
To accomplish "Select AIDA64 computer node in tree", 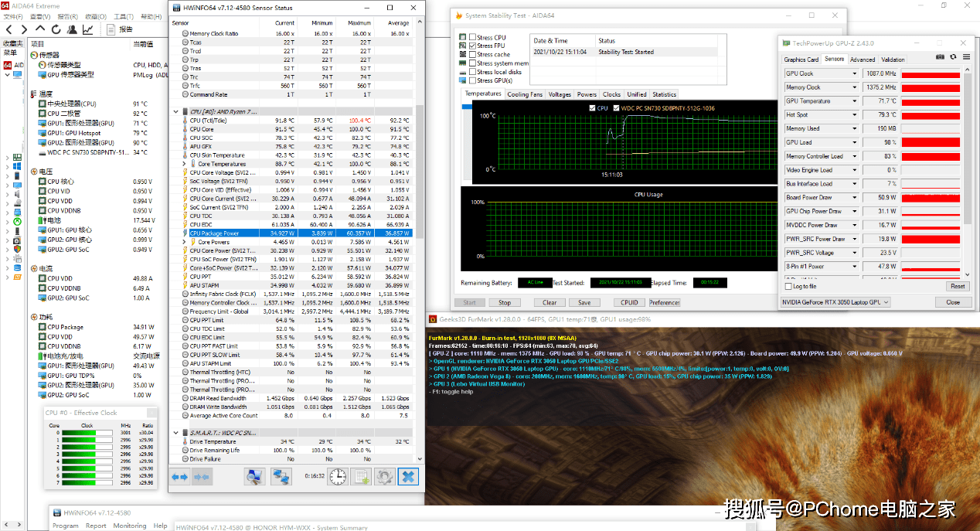I will point(17,74).
